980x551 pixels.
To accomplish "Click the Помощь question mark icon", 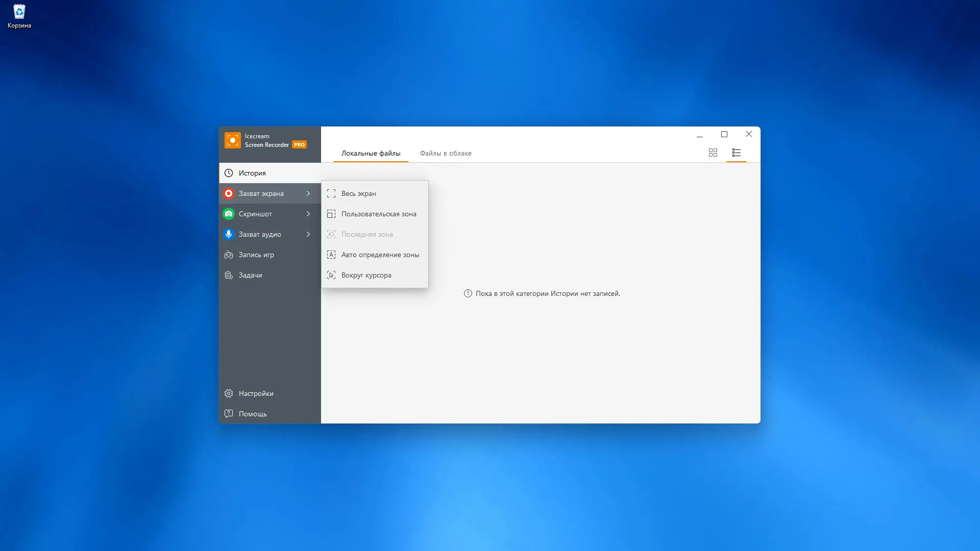I will click(229, 414).
